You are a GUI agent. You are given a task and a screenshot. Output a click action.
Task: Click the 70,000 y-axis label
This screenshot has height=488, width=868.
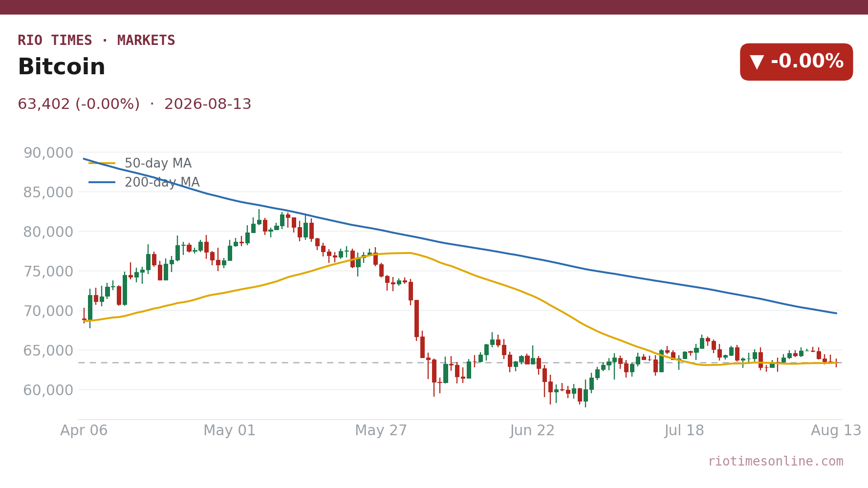pyautogui.click(x=48, y=311)
